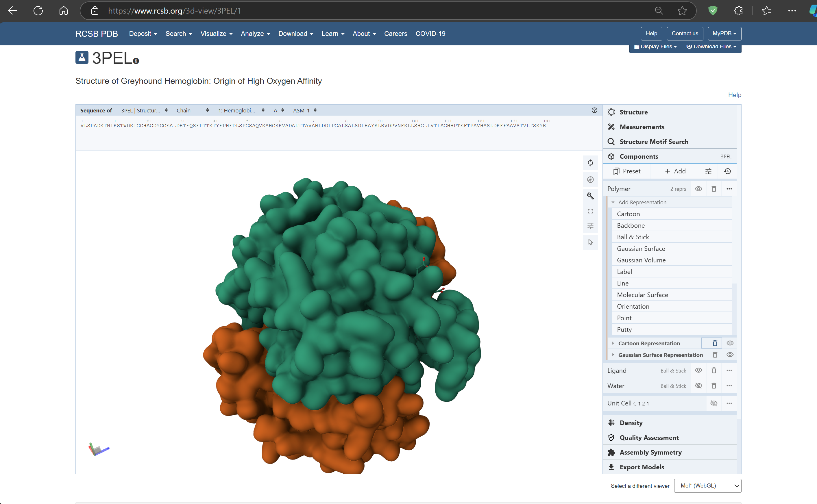Show the hidden Water component
Image resolution: width=817 pixels, height=504 pixels.
[699, 386]
